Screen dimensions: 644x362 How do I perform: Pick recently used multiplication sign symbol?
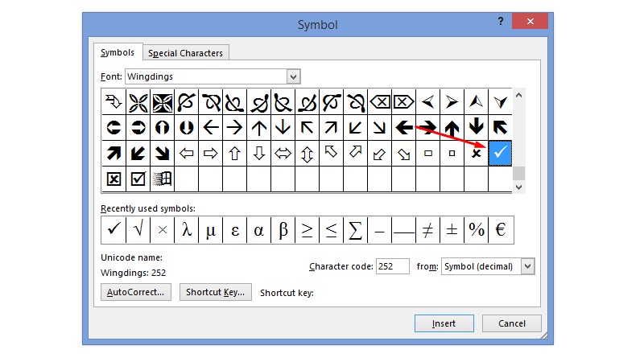tap(163, 230)
